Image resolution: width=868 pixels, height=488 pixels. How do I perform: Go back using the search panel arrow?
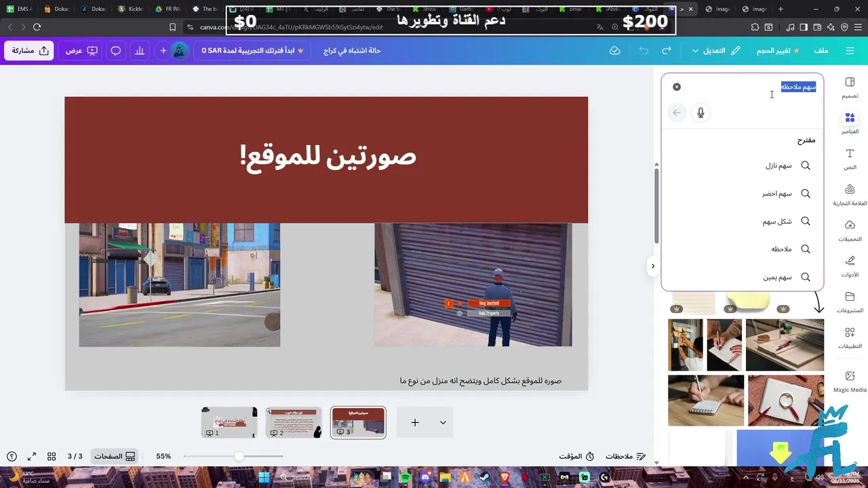(676, 113)
